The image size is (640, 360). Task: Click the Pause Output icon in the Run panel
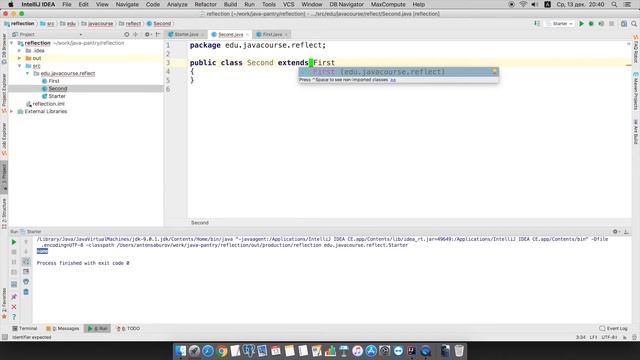tap(13, 262)
